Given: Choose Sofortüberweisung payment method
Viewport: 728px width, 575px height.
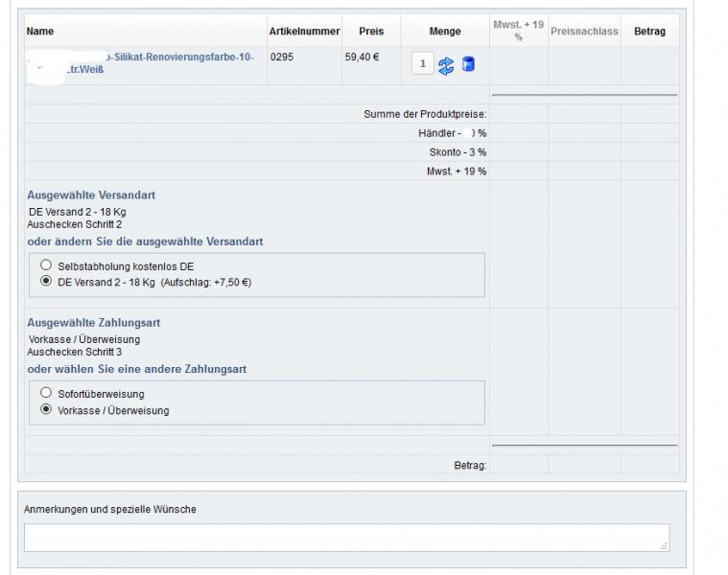Looking at the screenshot, I should click(x=45, y=393).
